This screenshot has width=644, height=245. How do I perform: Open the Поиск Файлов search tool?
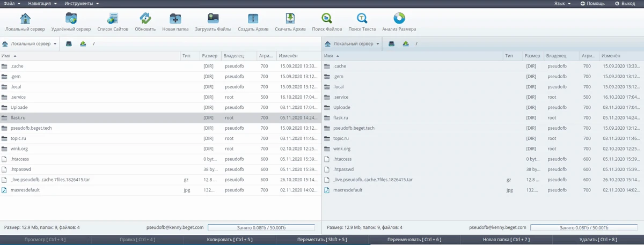326,19
